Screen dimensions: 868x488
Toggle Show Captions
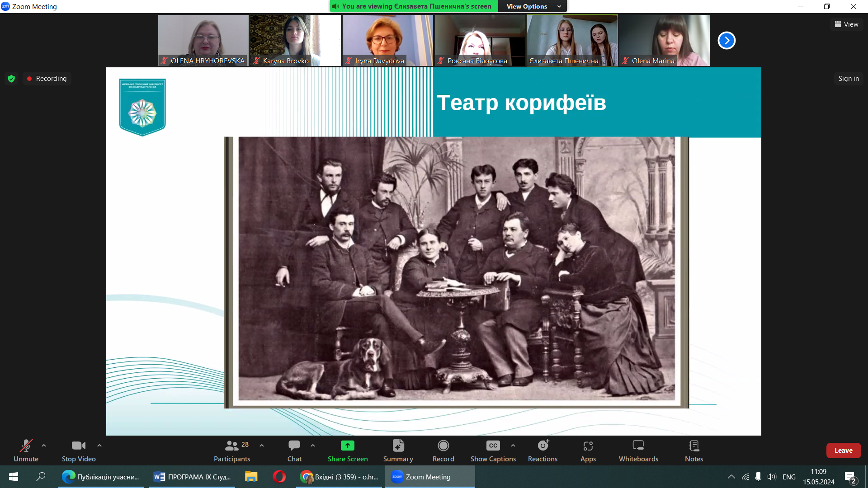[493, 446]
